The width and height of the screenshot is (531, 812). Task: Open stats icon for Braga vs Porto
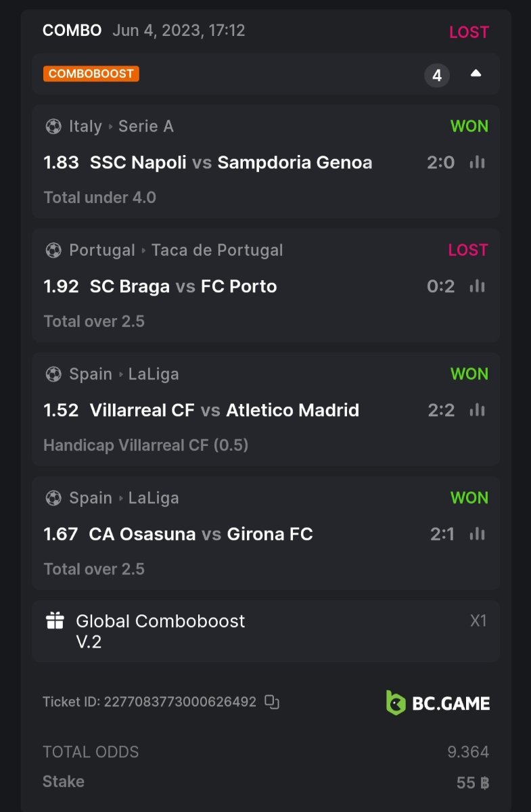(x=478, y=286)
